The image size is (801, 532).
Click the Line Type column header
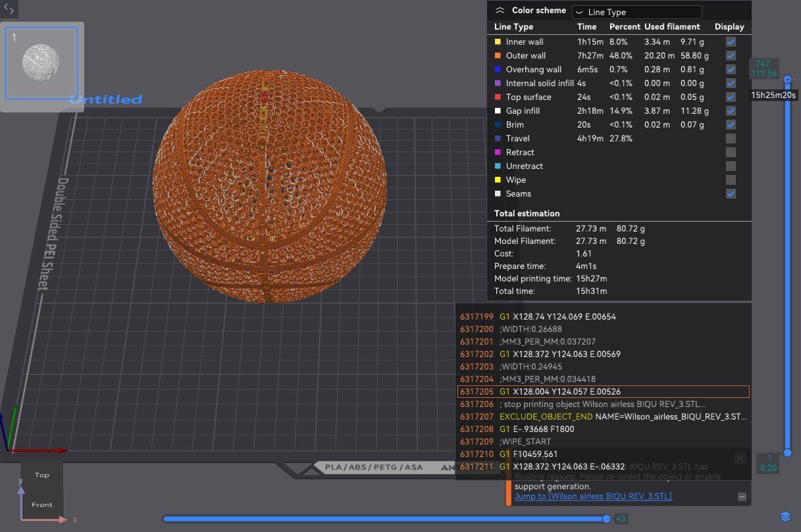tap(513, 27)
